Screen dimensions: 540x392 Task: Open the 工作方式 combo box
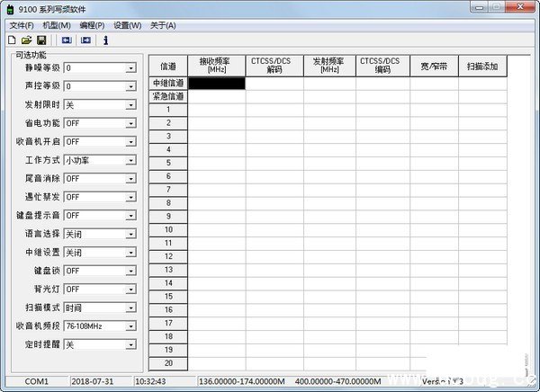tap(130, 160)
